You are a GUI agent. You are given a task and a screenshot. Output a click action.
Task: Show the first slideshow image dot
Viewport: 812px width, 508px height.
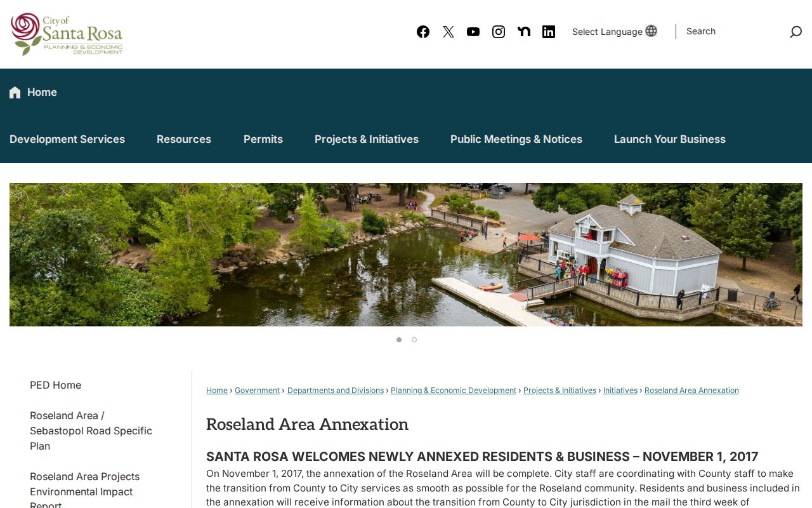pos(399,340)
